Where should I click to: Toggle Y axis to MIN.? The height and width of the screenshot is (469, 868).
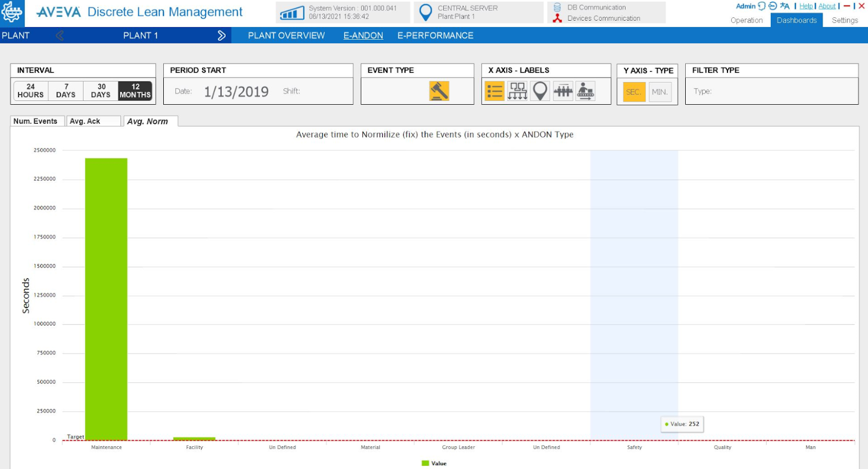point(660,92)
